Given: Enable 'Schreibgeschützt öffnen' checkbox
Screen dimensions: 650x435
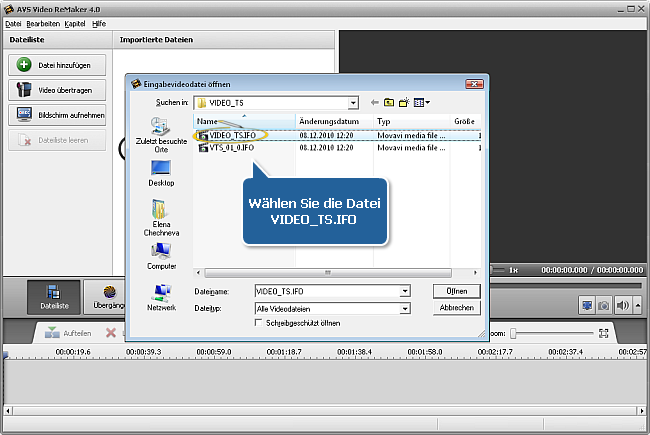Looking at the screenshot, I should pos(259,323).
